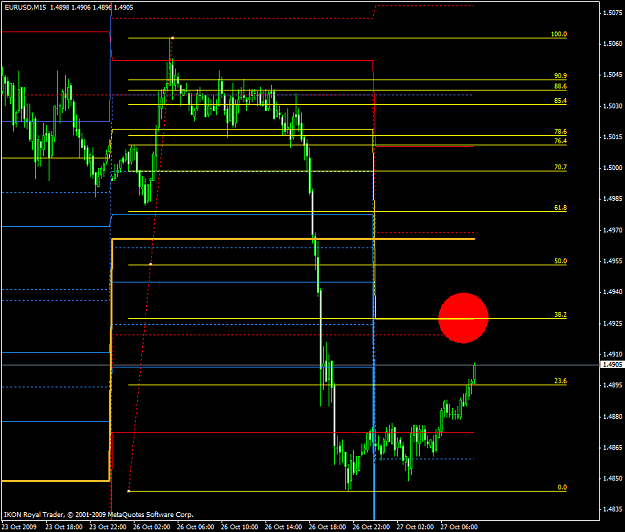Screen dimensions: 625x532
Task: Click the 1.4940 price axis value
Action: point(612,292)
